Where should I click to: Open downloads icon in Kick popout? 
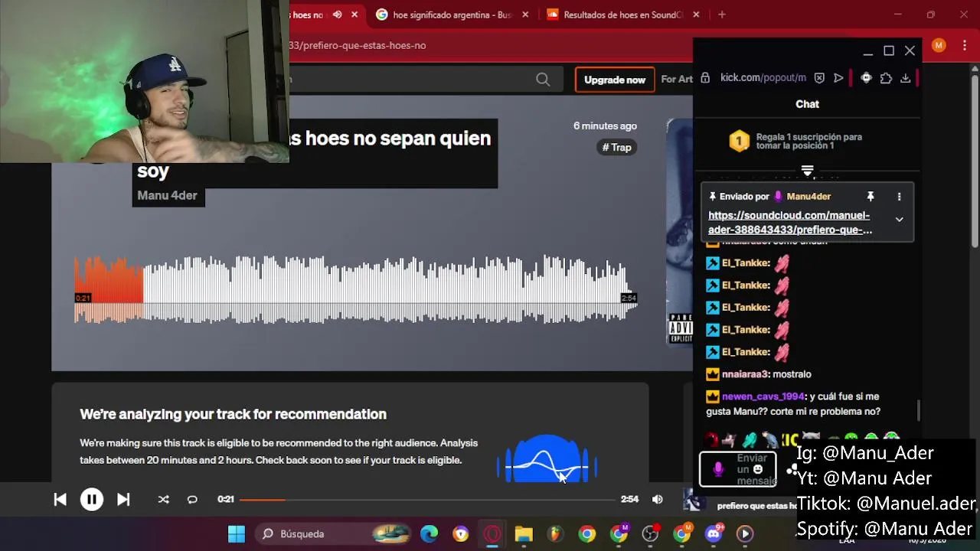coord(905,77)
